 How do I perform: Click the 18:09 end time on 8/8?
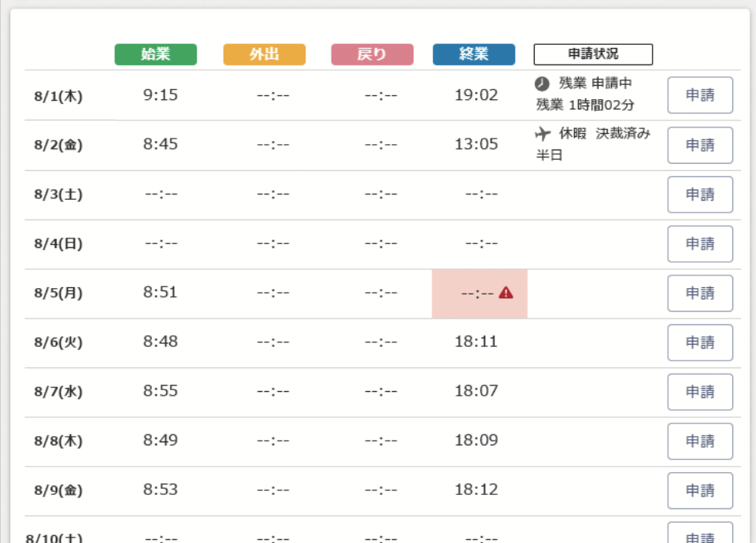tap(476, 440)
